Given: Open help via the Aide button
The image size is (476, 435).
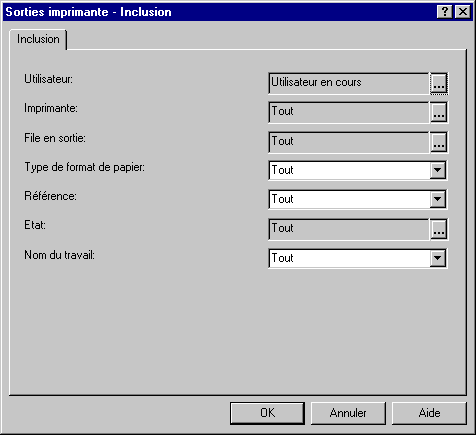Looking at the screenshot, I should tap(429, 413).
